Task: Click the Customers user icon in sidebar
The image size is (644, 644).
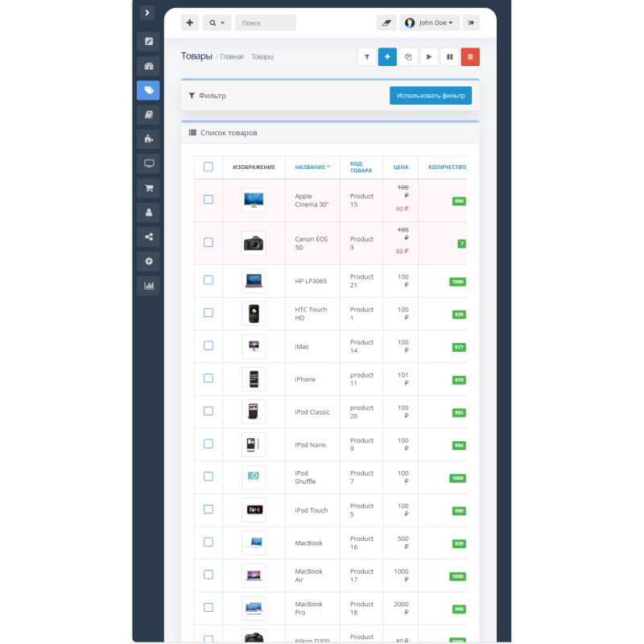Action: pyautogui.click(x=148, y=212)
